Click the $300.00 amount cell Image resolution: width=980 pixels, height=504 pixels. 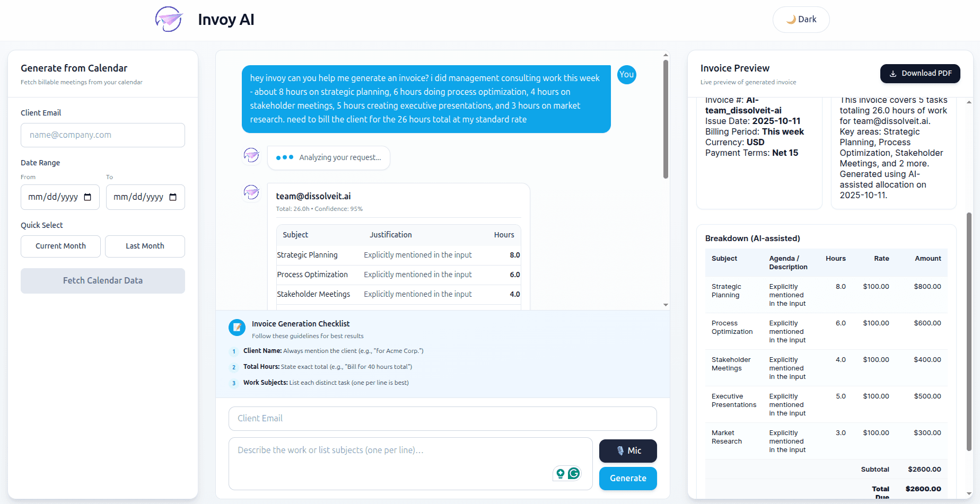tap(927, 433)
